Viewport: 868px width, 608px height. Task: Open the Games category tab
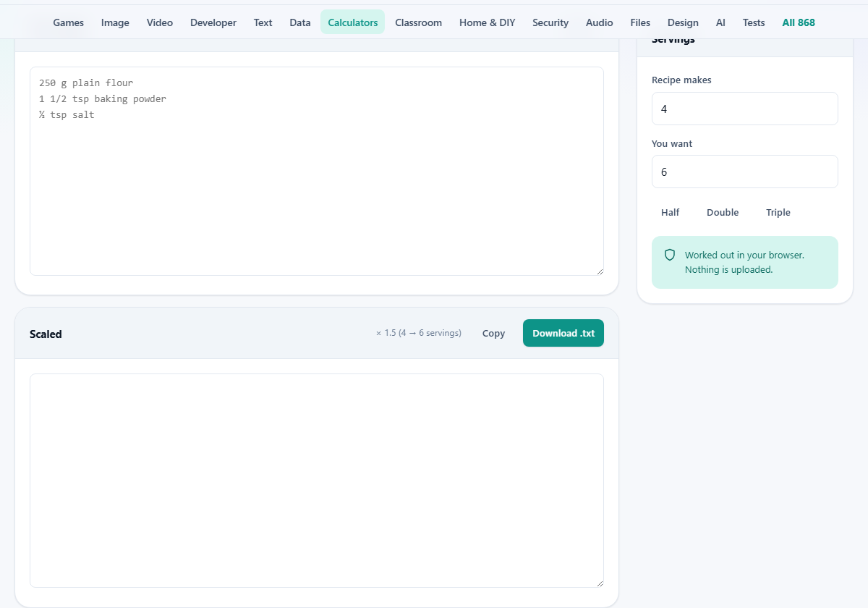[x=69, y=22]
